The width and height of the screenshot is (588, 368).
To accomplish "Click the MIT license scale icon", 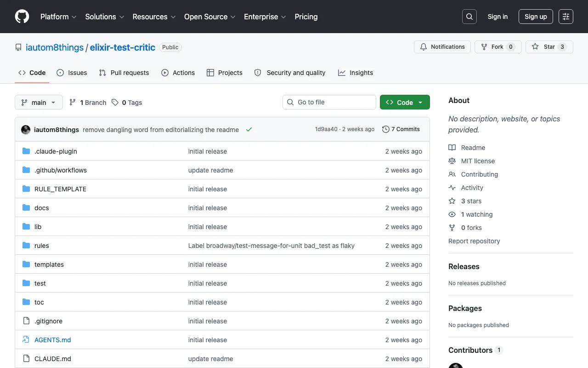I will pos(452,161).
